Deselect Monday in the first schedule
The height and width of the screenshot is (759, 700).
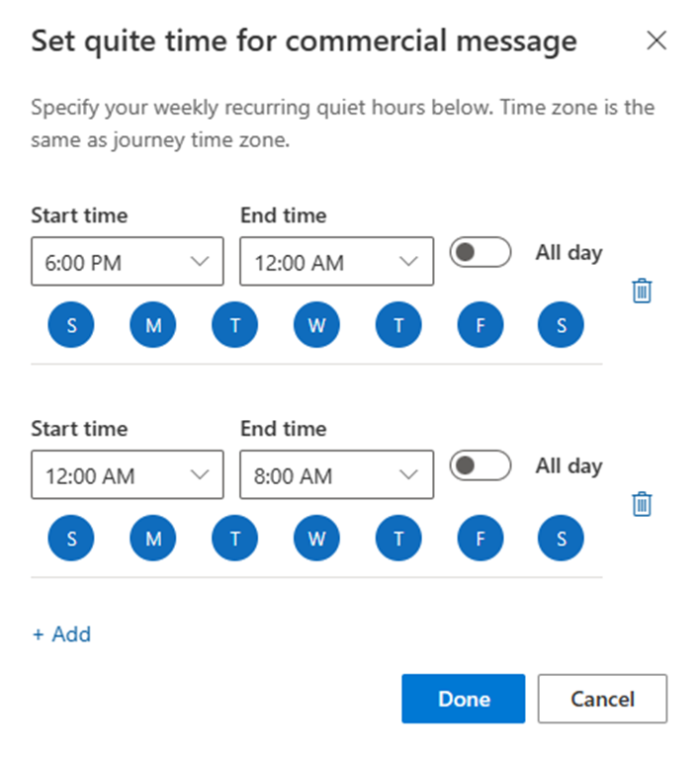click(153, 325)
